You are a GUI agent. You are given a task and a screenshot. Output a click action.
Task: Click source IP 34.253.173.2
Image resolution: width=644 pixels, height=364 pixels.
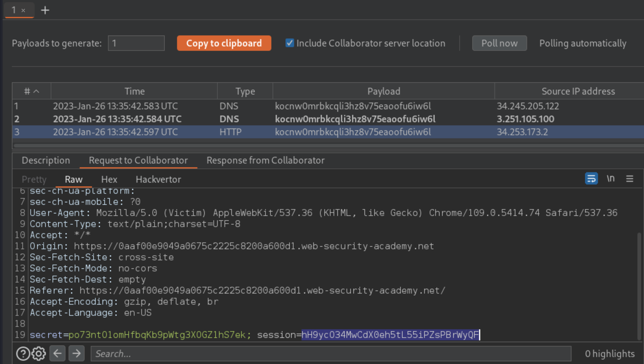point(522,132)
